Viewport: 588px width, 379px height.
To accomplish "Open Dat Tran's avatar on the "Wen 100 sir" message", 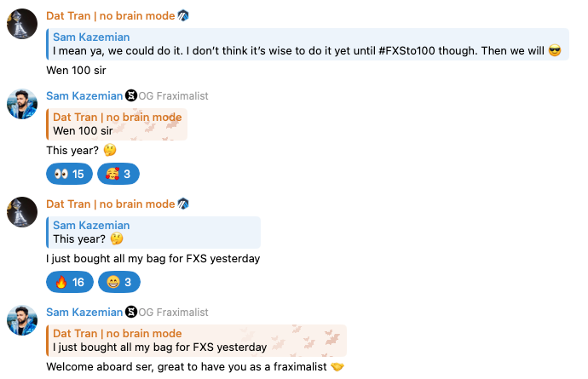I will click(x=22, y=24).
